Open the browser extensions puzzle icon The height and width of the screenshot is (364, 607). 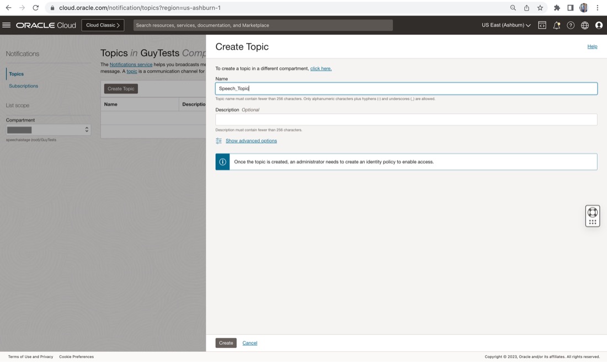pos(557,8)
